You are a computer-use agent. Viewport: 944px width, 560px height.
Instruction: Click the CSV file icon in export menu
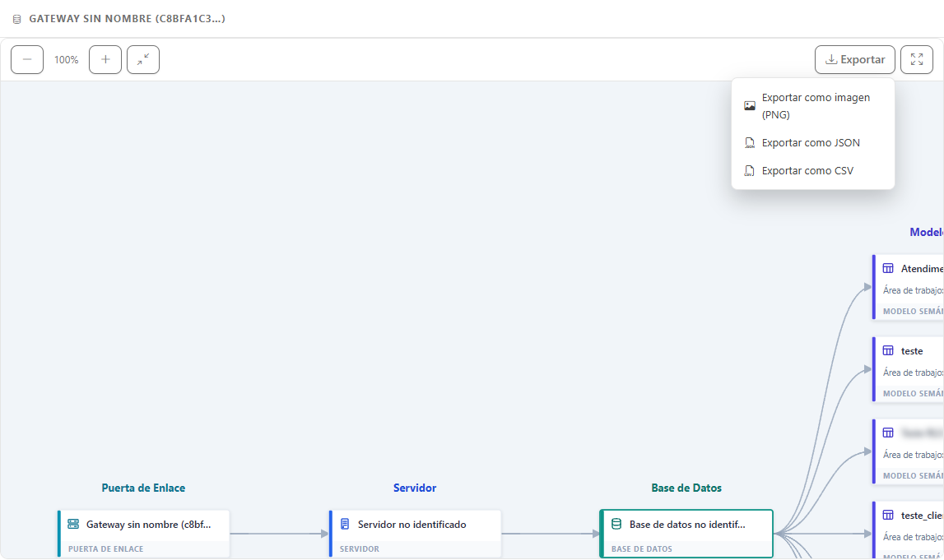click(750, 171)
